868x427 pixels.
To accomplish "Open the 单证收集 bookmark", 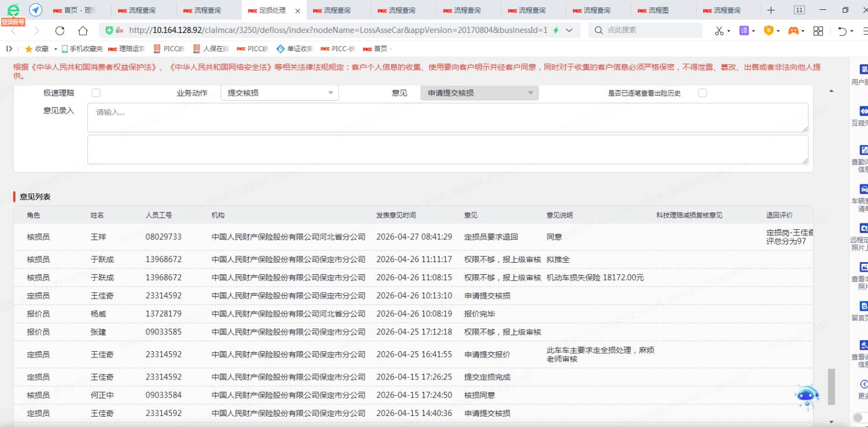I will click(295, 49).
